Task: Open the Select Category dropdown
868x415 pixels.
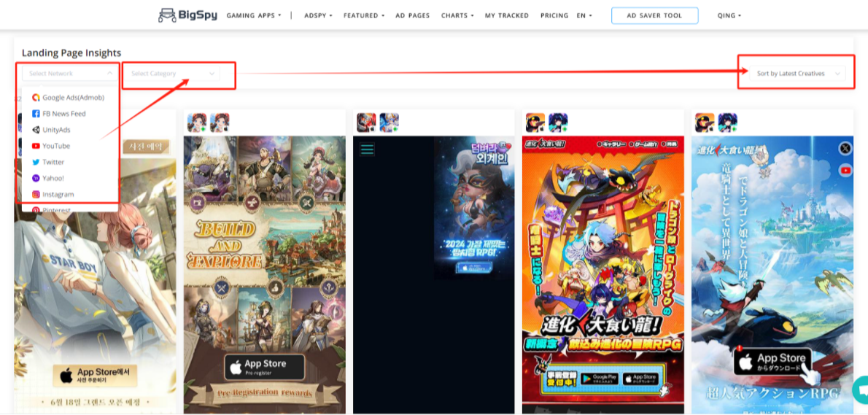Action: (172, 74)
